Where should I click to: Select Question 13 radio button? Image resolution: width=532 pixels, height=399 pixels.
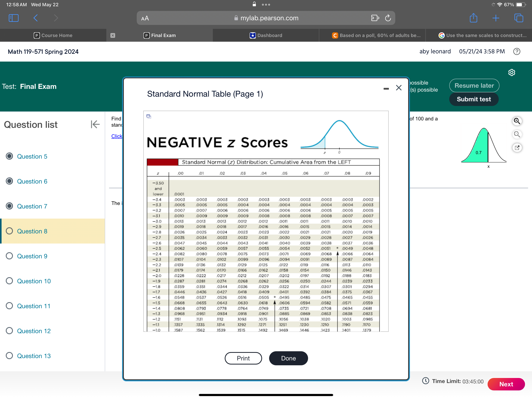pyautogui.click(x=9, y=355)
